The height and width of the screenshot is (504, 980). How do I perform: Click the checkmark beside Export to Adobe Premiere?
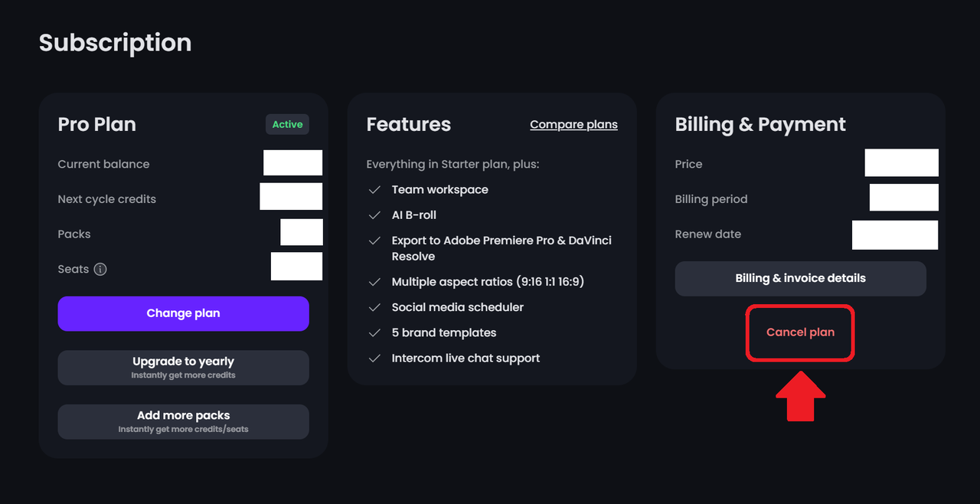[374, 241]
